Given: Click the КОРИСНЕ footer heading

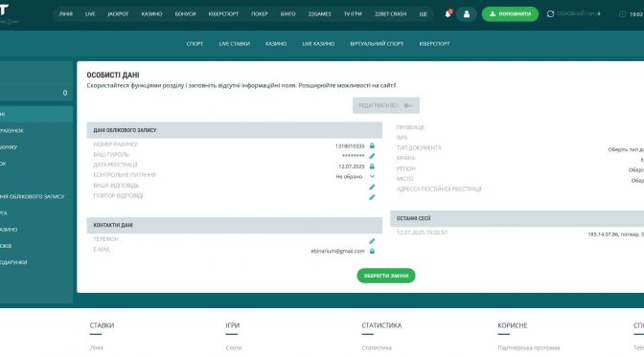Looking at the screenshot, I should tap(512, 325).
